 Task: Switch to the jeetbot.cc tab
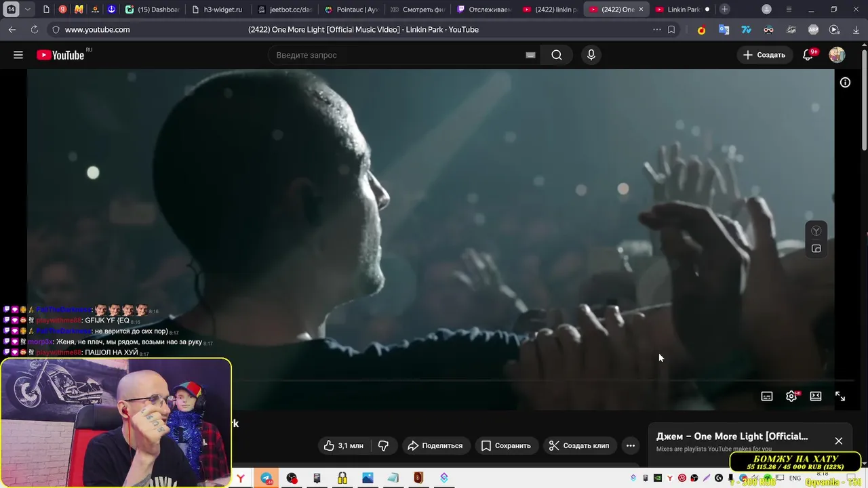285,9
